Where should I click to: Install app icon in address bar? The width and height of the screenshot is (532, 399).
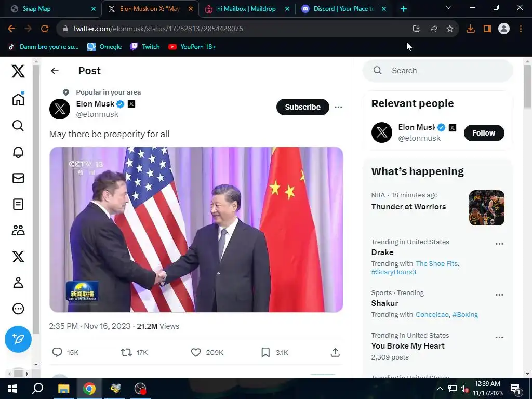416,29
